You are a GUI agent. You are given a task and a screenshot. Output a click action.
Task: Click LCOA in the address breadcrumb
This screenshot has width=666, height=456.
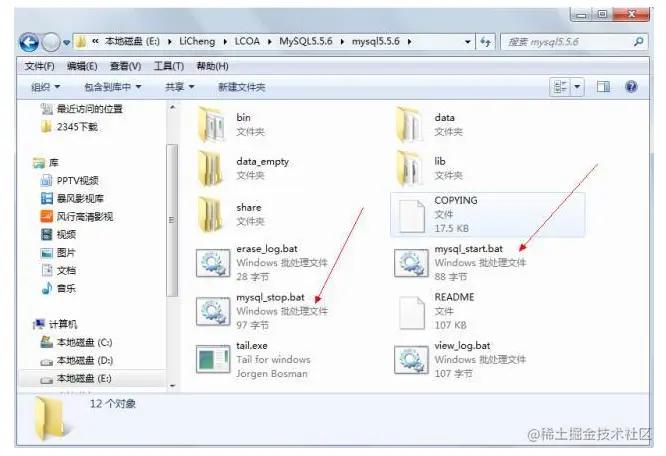[x=247, y=41]
